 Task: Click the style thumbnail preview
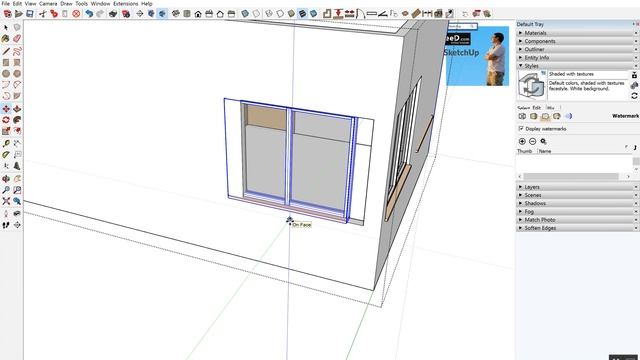pyautogui.click(x=532, y=85)
